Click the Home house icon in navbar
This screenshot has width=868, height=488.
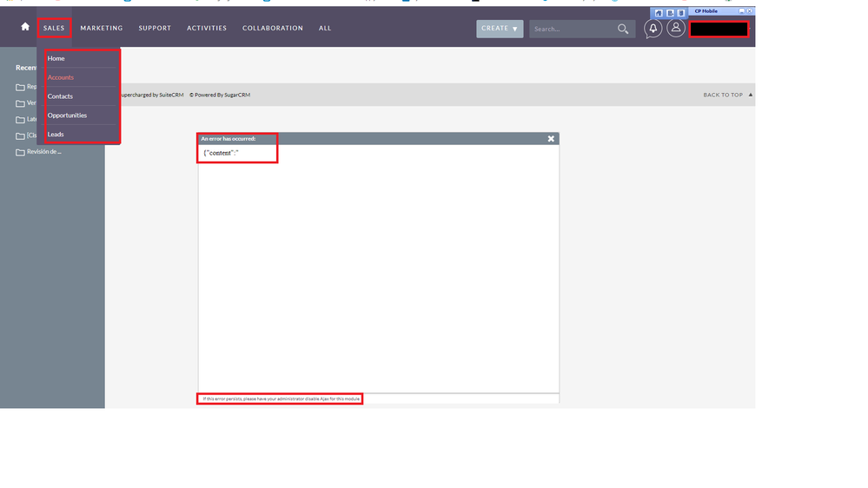pyautogui.click(x=25, y=27)
